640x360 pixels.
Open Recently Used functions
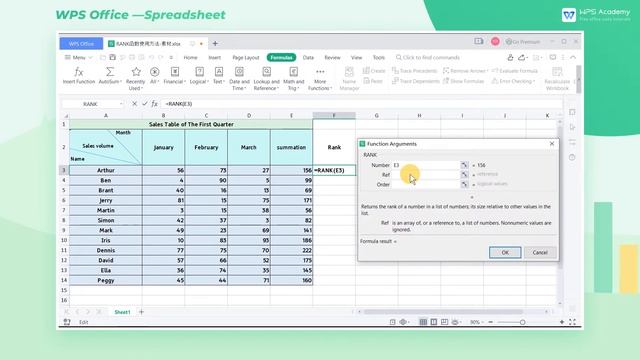136,79
